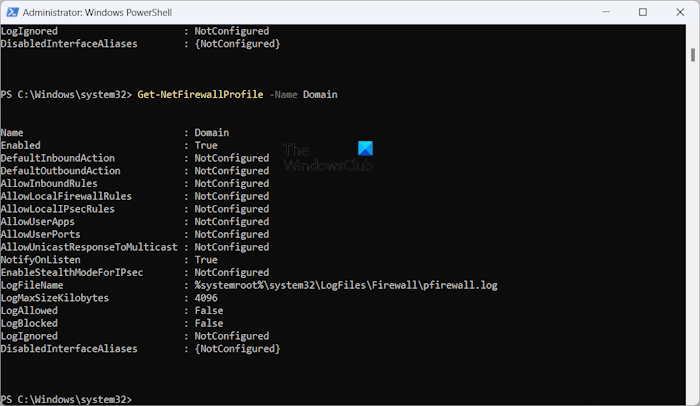Click the Name value Domain in the output
Screen dimensions: 700x406
[212, 132]
